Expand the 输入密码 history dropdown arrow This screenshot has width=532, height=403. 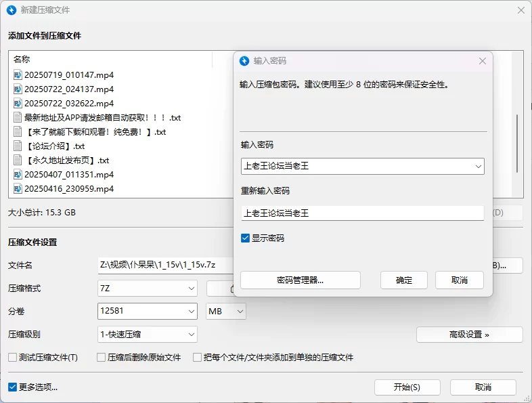(478, 166)
